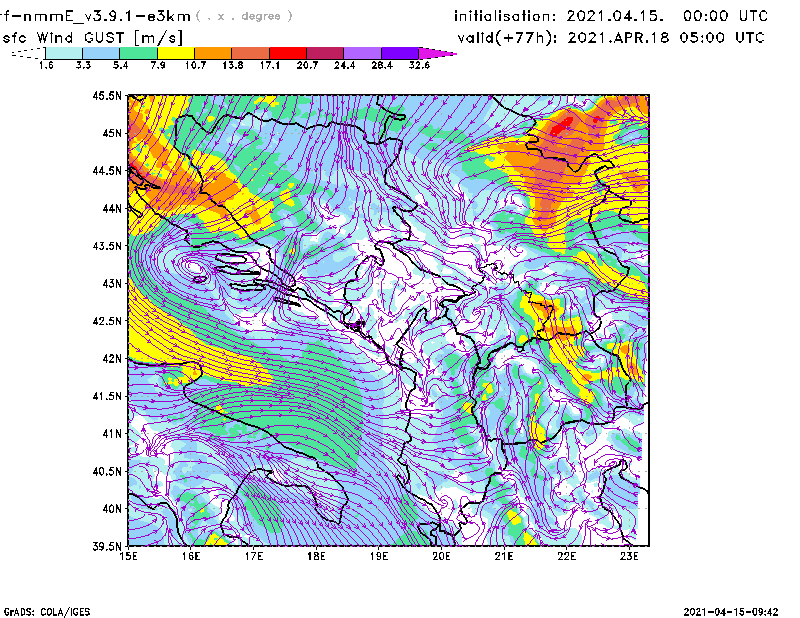Click the legend value 32.6
Screen dimensions: 800x618
point(419,65)
